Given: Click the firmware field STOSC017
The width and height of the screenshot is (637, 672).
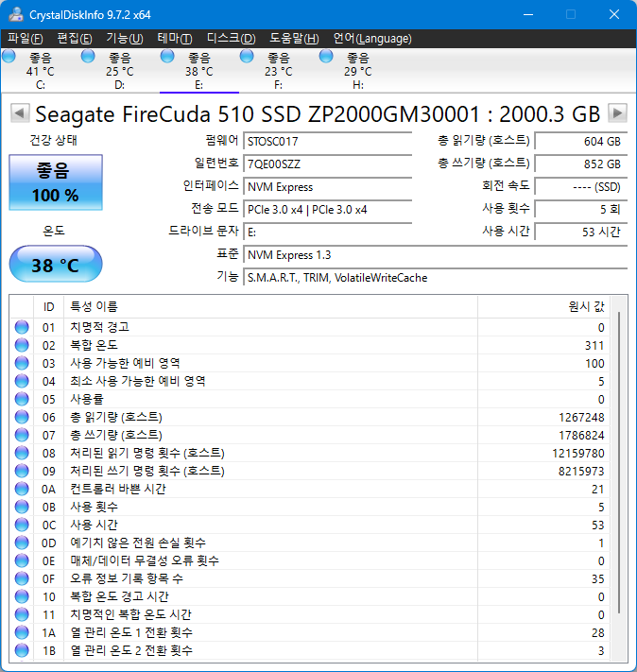Looking at the screenshot, I should click(x=328, y=142).
